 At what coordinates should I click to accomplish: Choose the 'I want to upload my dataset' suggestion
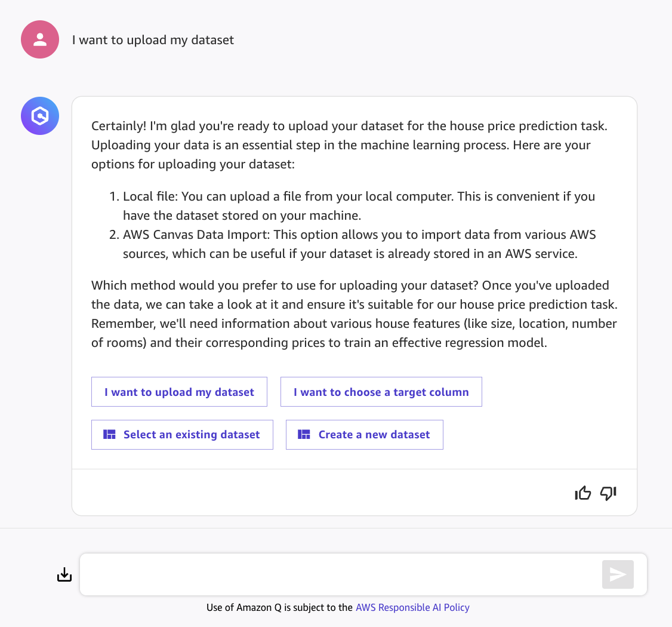point(179,392)
